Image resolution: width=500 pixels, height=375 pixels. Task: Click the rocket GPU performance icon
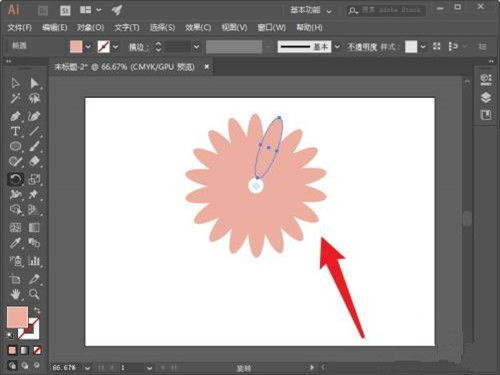tap(116, 10)
